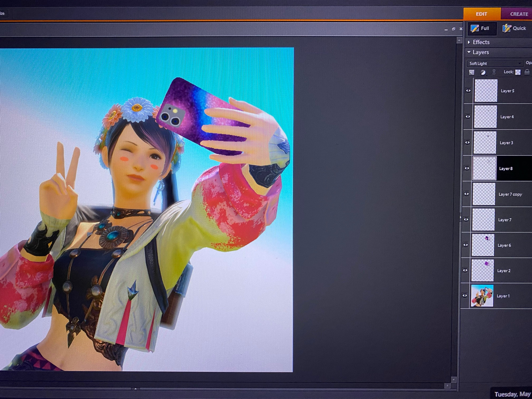This screenshot has height=399, width=532.
Task: Select the Layer 2 thumbnail
Action: click(483, 270)
